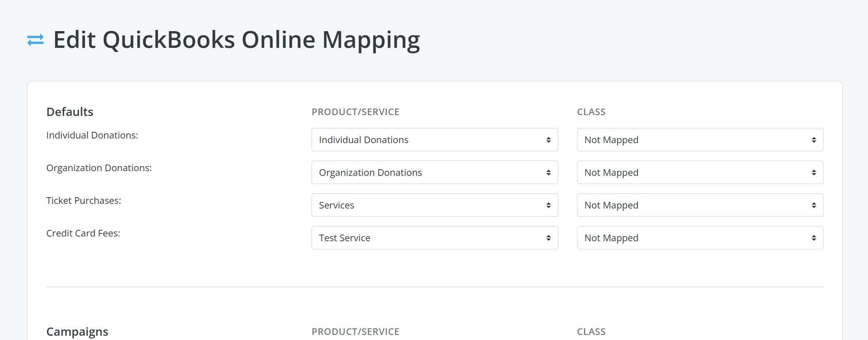Viewport: 868px width, 340px height.
Task: Click the 'Organization Donations:' row label
Action: [x=99, y=168]
